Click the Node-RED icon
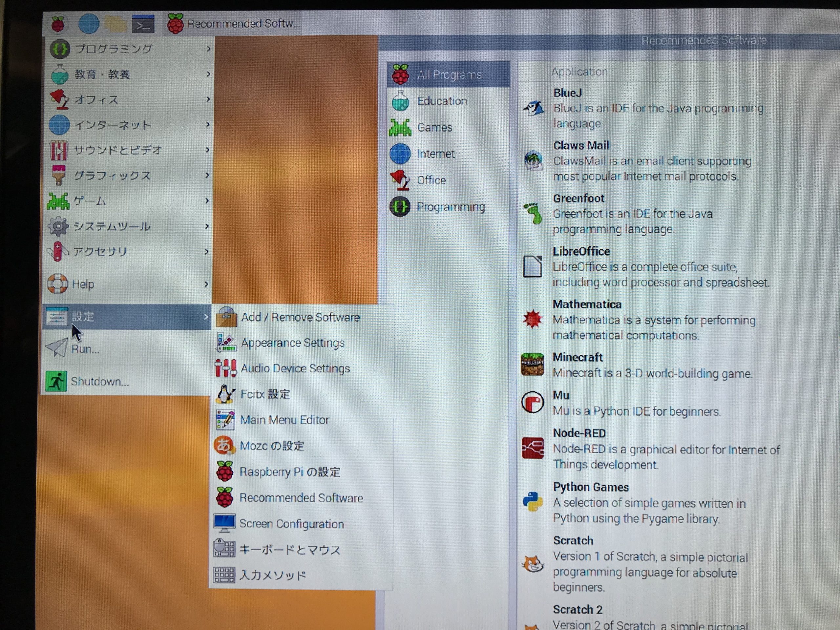Viewport: 840px width, 630px height. pyautogui.click(x=533, y=448)
